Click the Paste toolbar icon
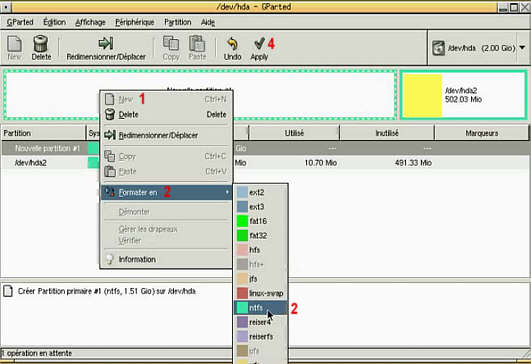Image resolution: width=531 pixels, height=364 pixels. click(x=197, y=43)
